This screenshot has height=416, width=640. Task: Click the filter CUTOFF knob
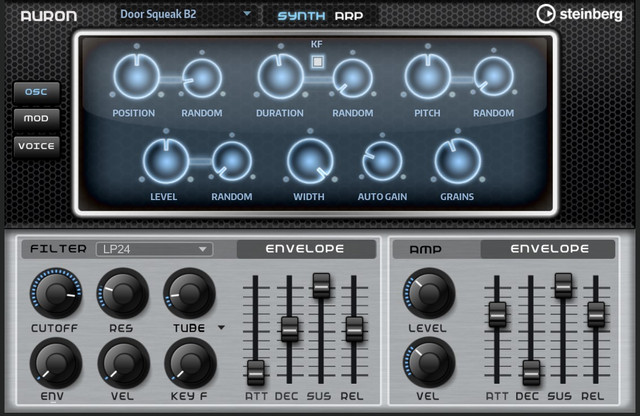point(56,293)
